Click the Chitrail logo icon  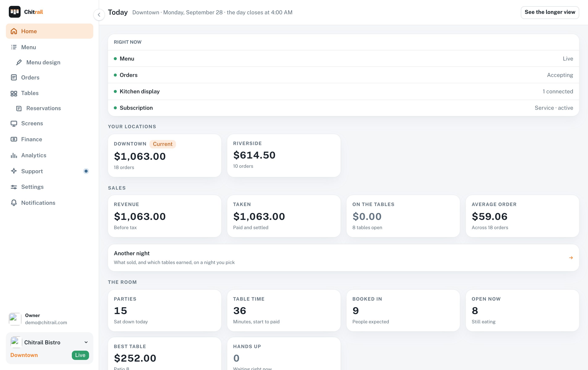point(15,12)
